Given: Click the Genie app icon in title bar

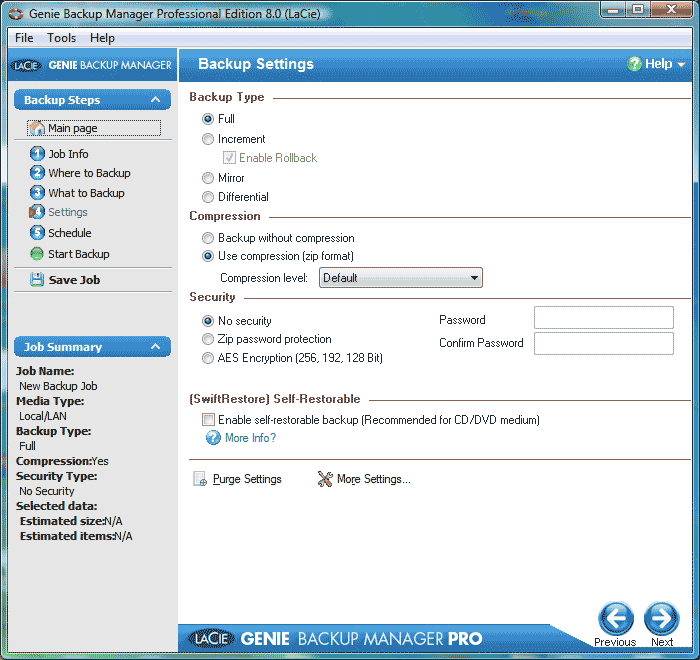Looking at the screenshot, I should tap(16, 14).
